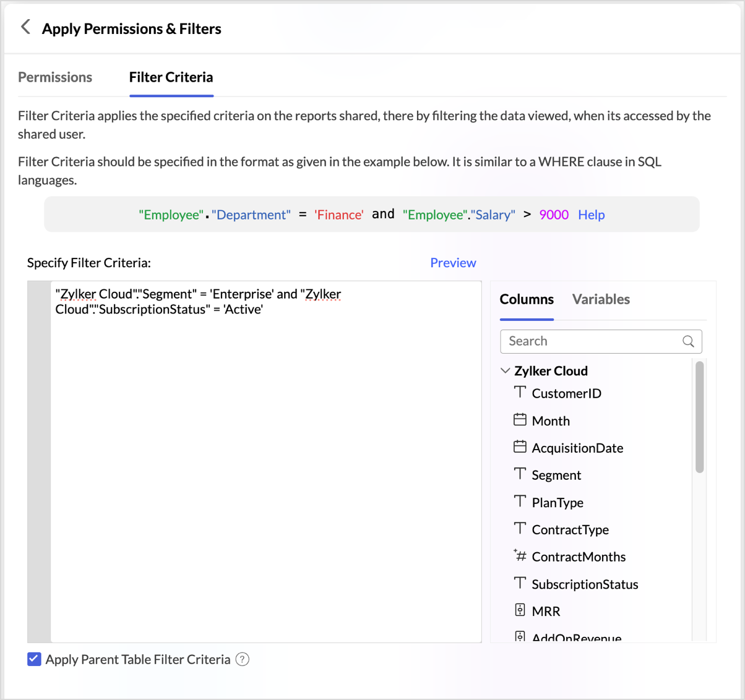Click the back arrow beside Apply Permissions & Filters
This screenshot has width=745, height=700.
click(x=25, y=27)
